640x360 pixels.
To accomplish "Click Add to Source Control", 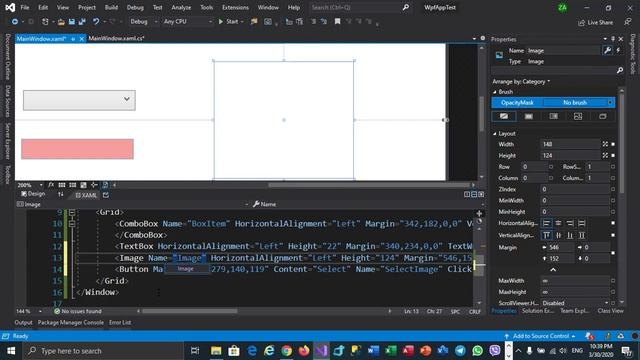I will (x=540, y=336).
